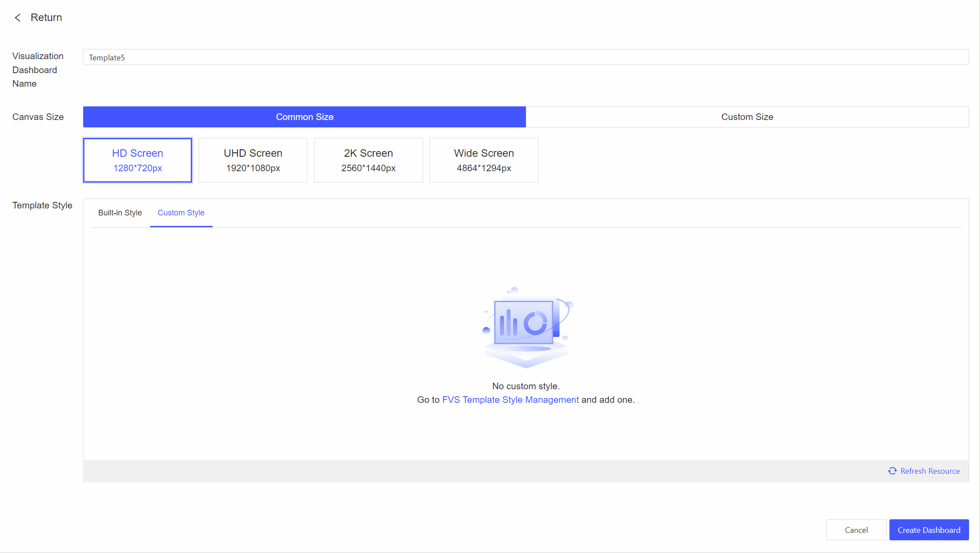Click the back arrow icon beside Return

pos(17,18)
